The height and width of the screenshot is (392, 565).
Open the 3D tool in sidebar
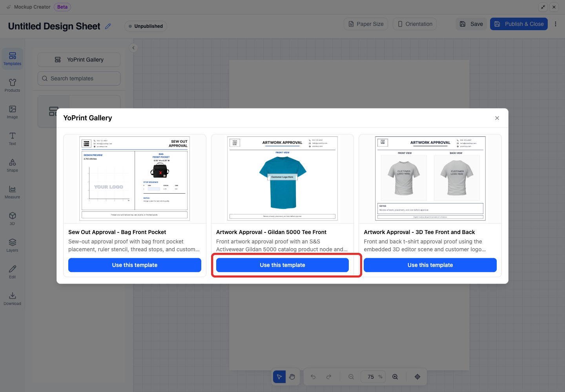pyautogui.click(x=13, y=219)
